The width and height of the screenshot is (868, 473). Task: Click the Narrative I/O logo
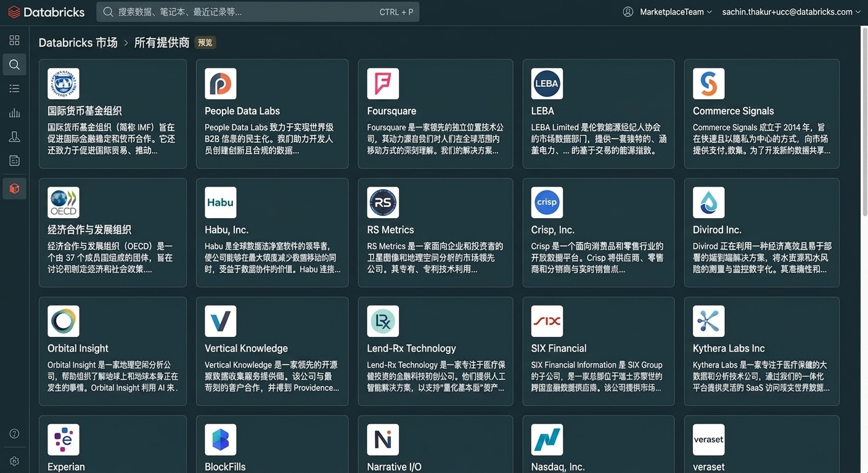(383, 440)
